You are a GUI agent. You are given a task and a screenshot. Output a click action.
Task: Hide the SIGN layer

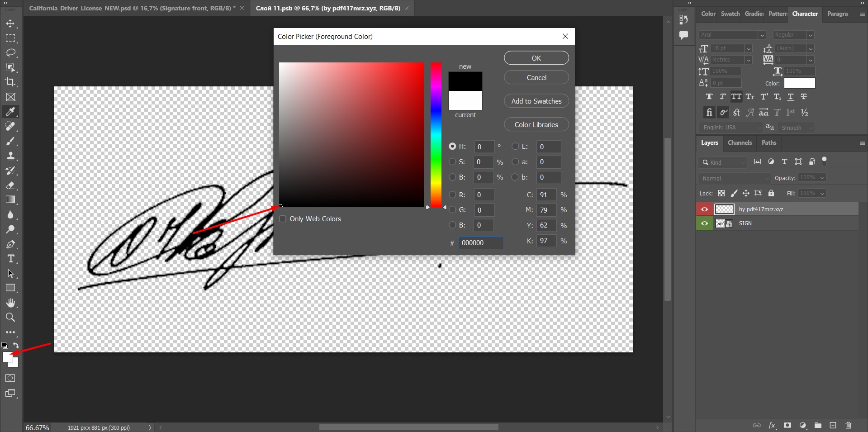coord(704,223)
